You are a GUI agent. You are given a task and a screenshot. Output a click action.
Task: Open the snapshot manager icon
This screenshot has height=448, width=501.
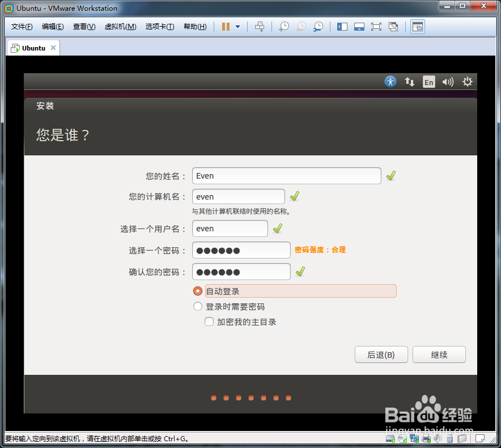coord(319,27)
